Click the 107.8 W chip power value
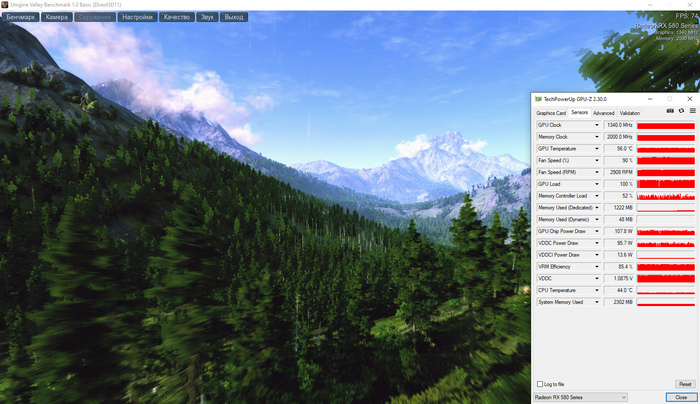This screenshot has width=700, height=404. pos(619,231)
